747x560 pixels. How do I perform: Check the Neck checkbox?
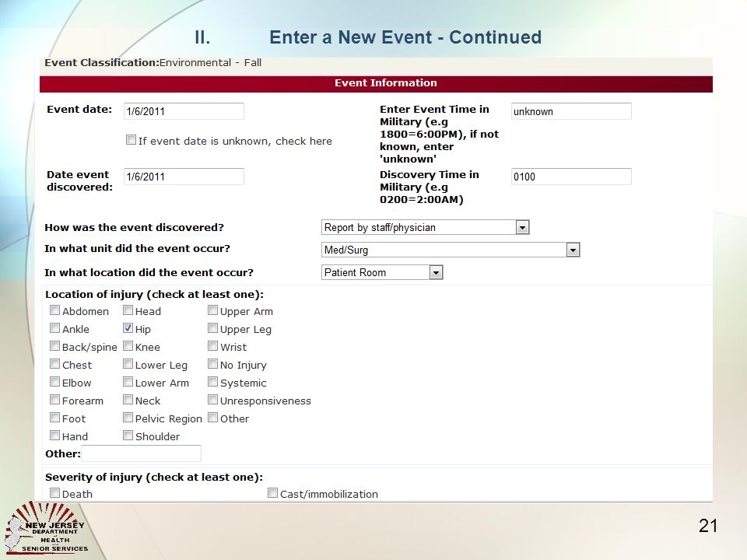point(128,400)
